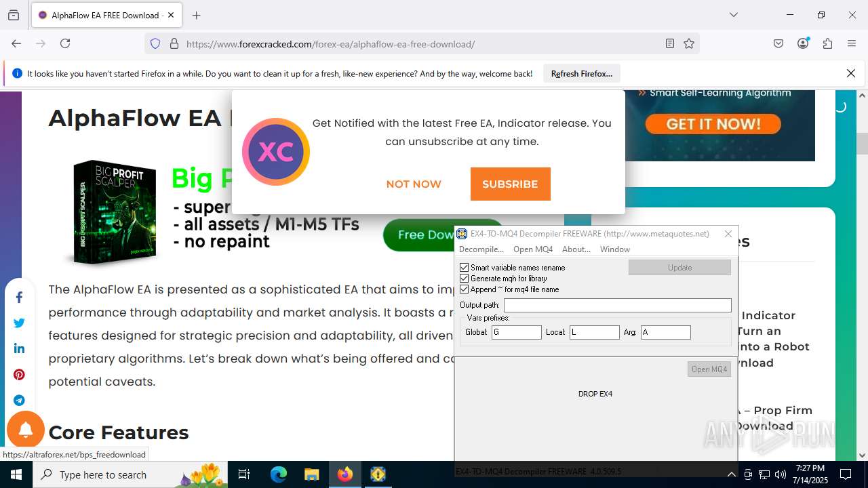Open list all tabs dropdown arrow
Image resolution: width=868 pixels, height=488 pixels.
click(x=733, y=15)
